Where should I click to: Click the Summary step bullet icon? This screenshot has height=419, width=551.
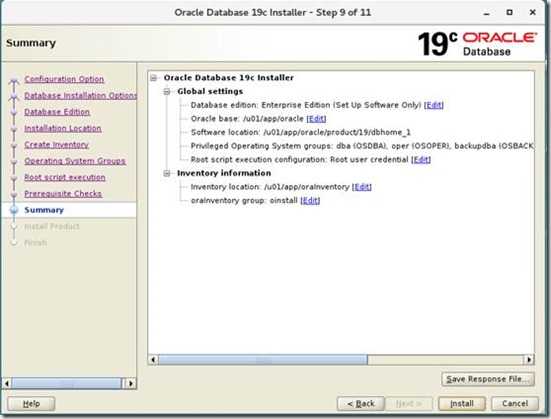14,210
